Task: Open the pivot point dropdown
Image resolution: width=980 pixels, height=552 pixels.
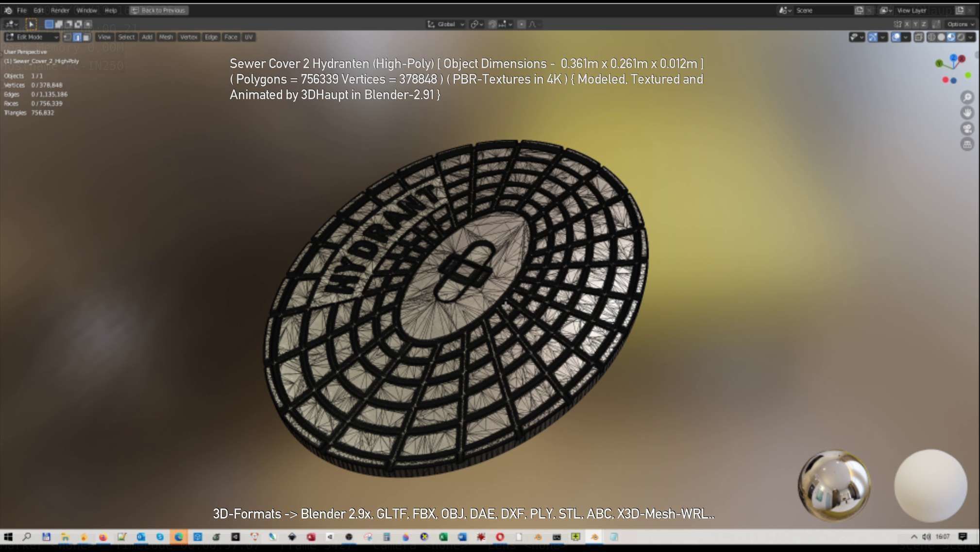Action: coord(476,24)
